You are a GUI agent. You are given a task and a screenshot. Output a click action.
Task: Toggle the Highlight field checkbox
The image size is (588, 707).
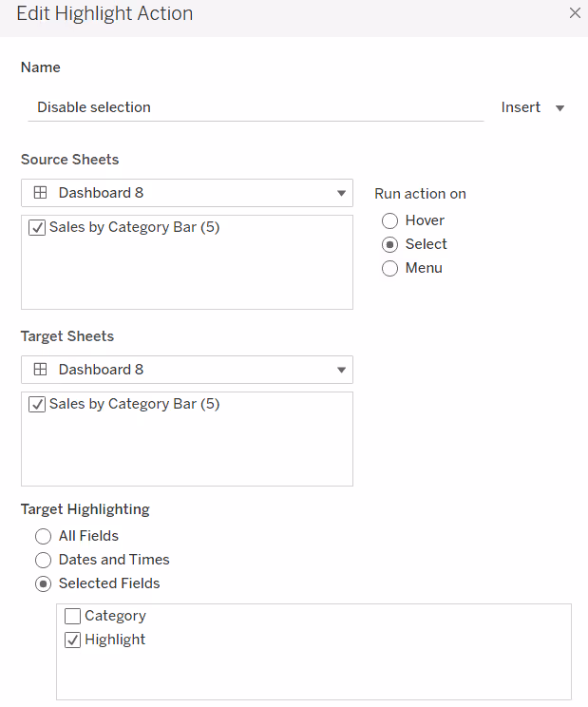click(x=73, y=640)
